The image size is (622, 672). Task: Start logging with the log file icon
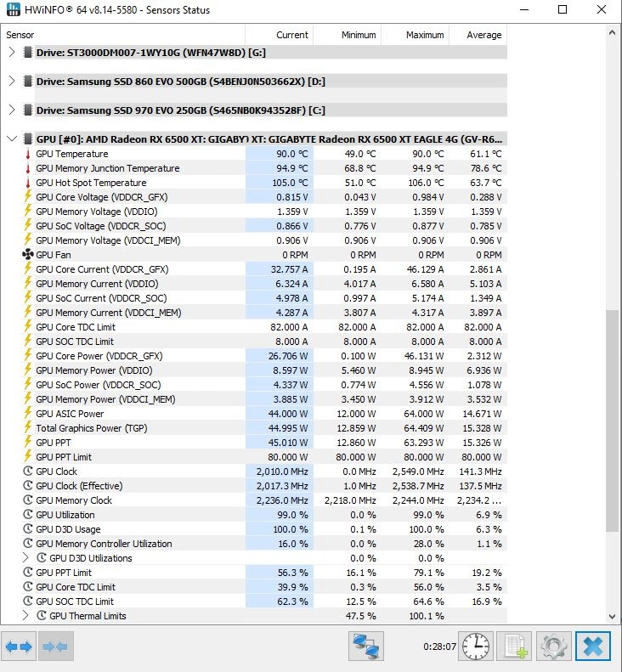click(515, 647)
